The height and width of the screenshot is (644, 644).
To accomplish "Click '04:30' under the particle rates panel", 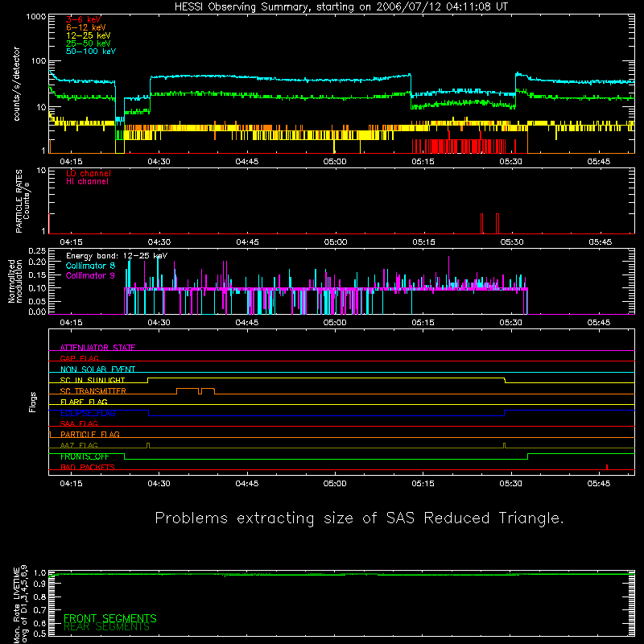I will (159, 242).
